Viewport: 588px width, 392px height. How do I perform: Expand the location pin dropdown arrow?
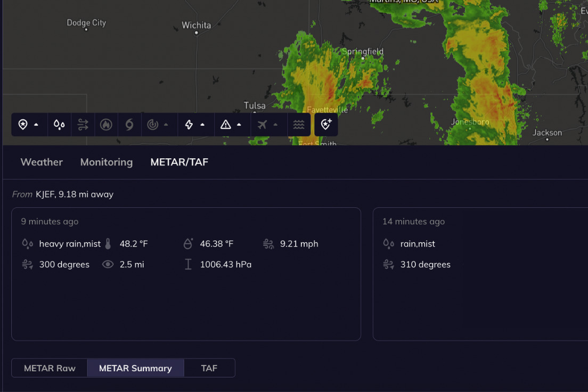tap(36, 124)
